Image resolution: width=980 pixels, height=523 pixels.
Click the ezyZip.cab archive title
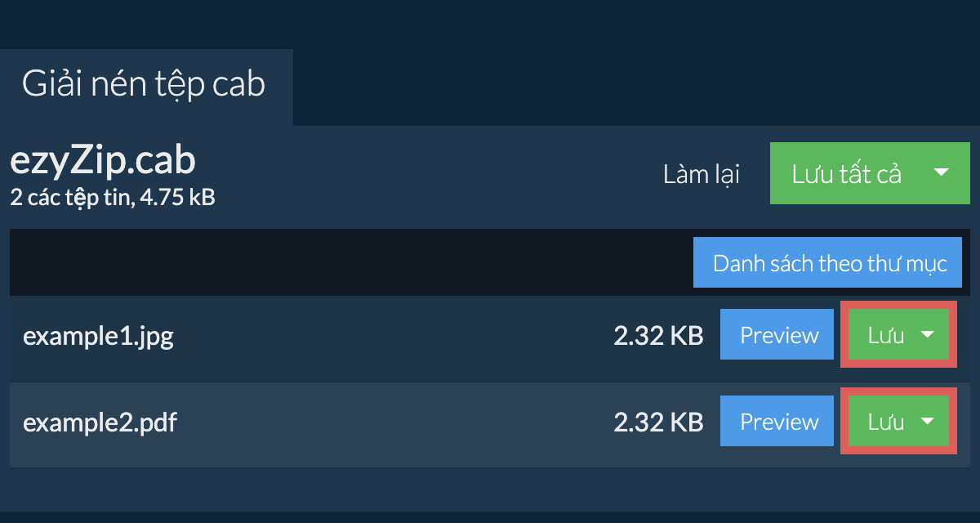(x=103, y=161)
